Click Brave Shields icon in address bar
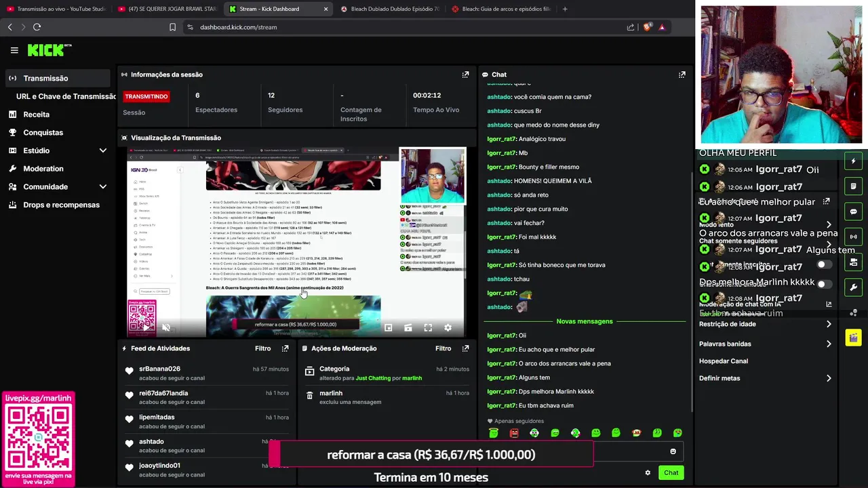 [647, 27]
